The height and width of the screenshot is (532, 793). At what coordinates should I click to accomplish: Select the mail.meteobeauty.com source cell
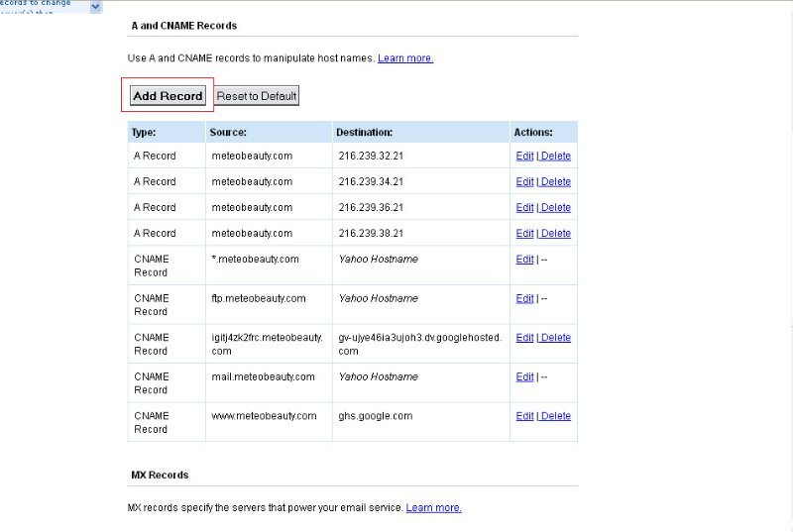(269, 383)
